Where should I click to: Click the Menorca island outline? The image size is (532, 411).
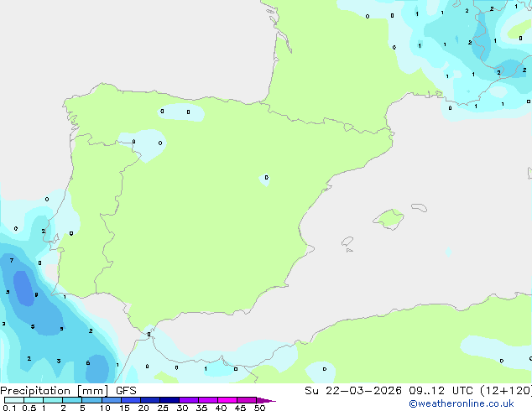(420, 207)
